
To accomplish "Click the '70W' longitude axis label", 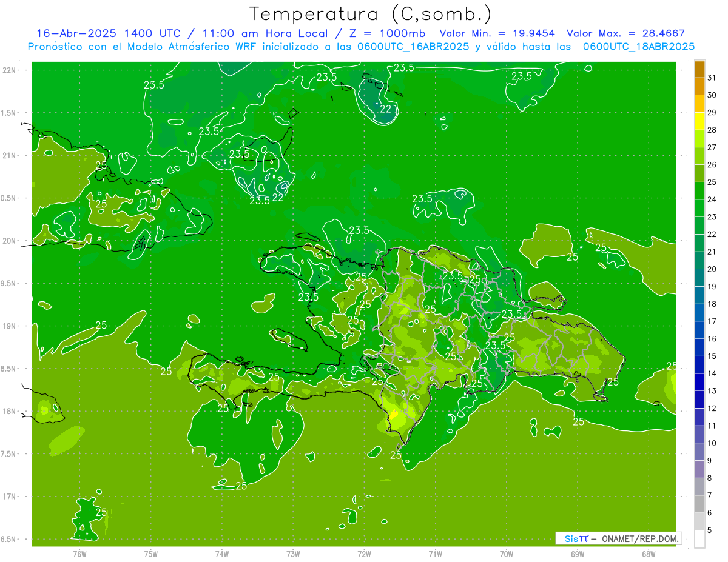I will [507, 554].
